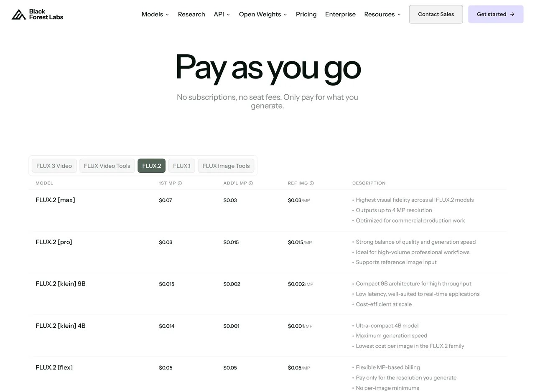This screenshot has width=535, height=392.
Task: Go to the Pricing page
Action: [x=306, y=14]
